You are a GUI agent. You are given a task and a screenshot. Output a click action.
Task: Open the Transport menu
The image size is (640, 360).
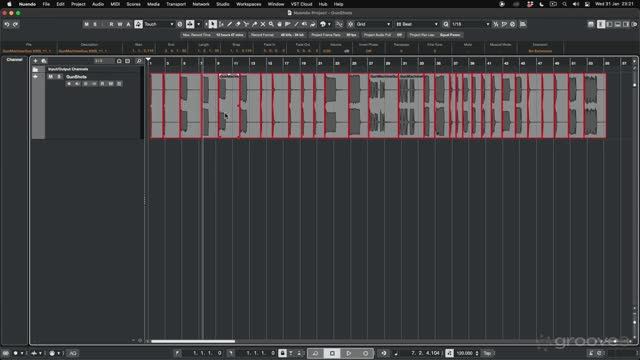(x=176, y=4)
